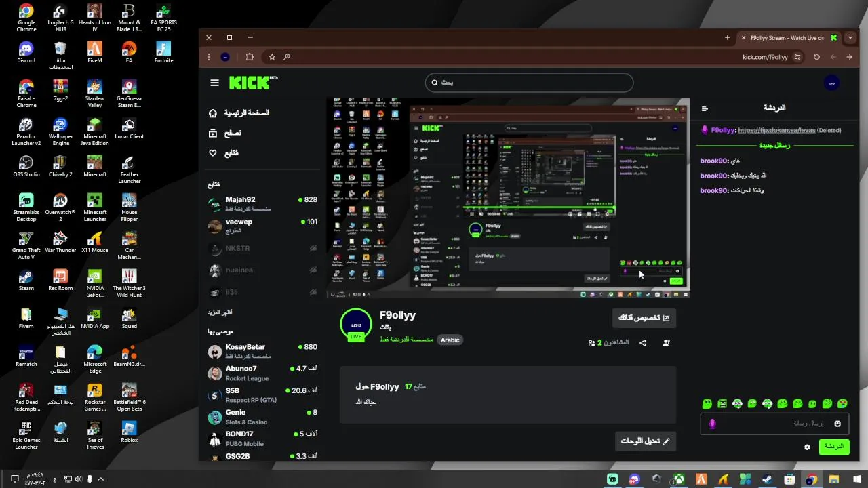
Task: Open the tab search dropdown arrow in browser
Action: tap(850, 38)
